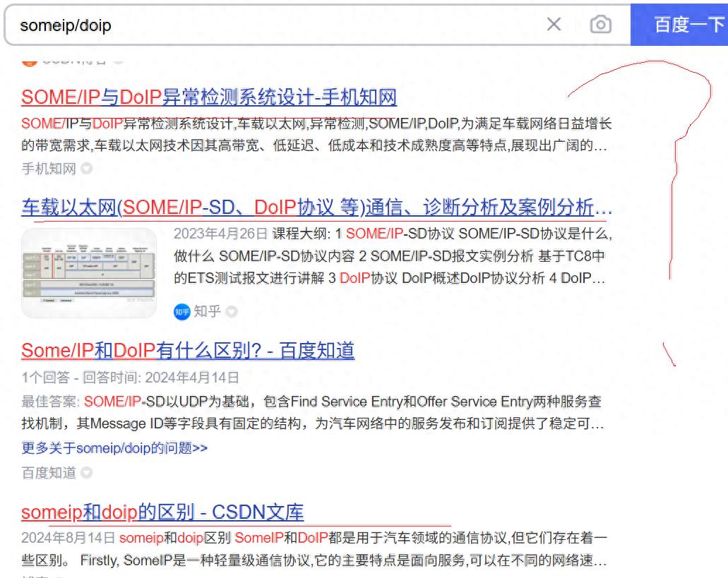The width and height of the screenshot is (728, 578).
Task: Focus the search field containing someip/doip
Action: click(x=279, y=25)
